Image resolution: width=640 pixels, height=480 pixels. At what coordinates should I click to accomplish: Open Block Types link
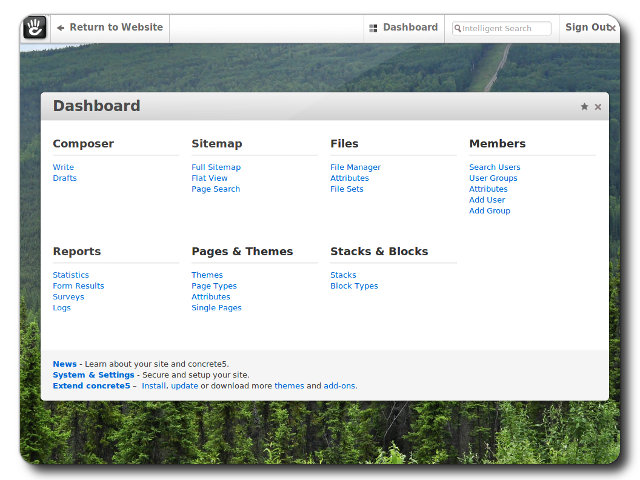click(354, 286)
